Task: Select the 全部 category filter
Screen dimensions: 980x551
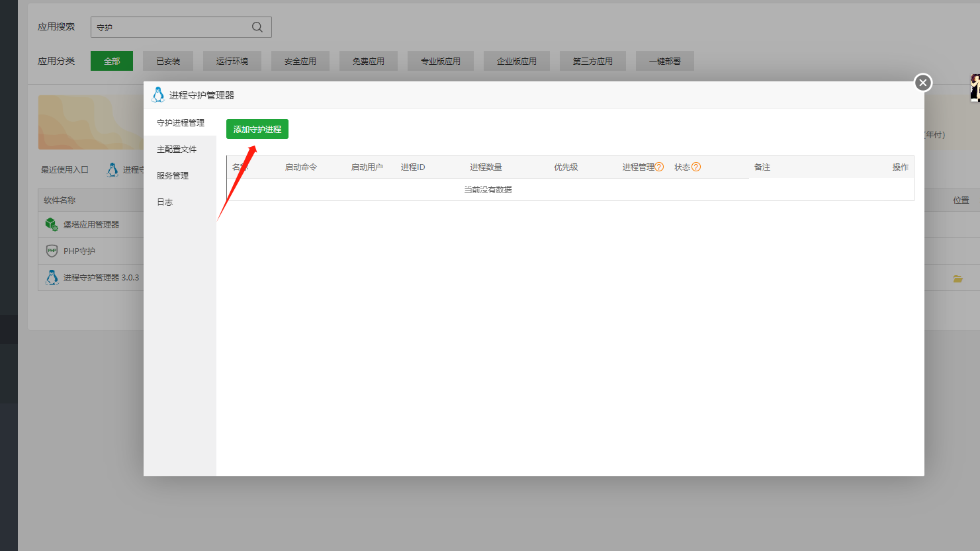Action: pyautogui.click(x=112, y=61)
